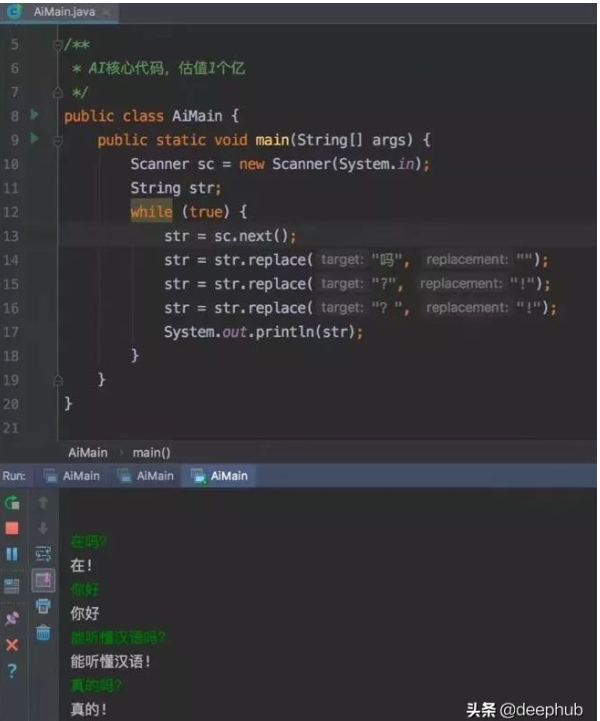The image size is (600, 721).
Task: Click the main() breadcrumb
Action: pyautogui.click(x=152, y=453)
